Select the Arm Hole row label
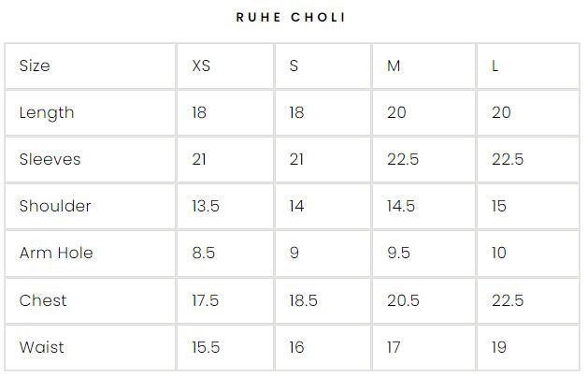This screenshot has height=378, width=588. tap(56, 253)
